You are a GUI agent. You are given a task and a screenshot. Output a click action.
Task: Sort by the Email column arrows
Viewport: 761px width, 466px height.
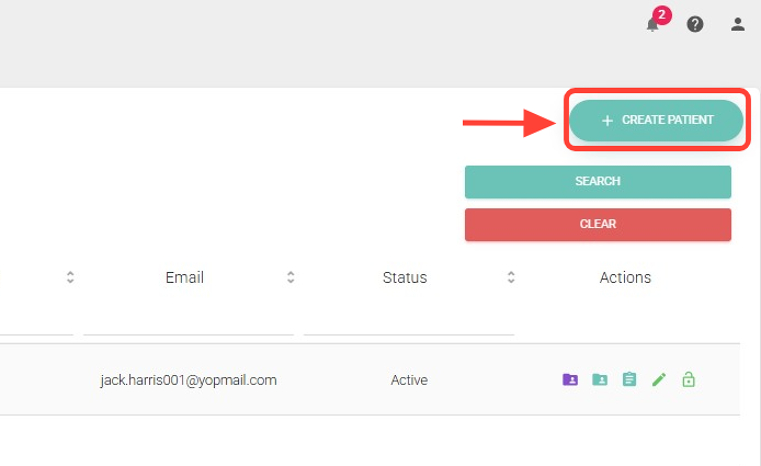click(x=290, y=277)
